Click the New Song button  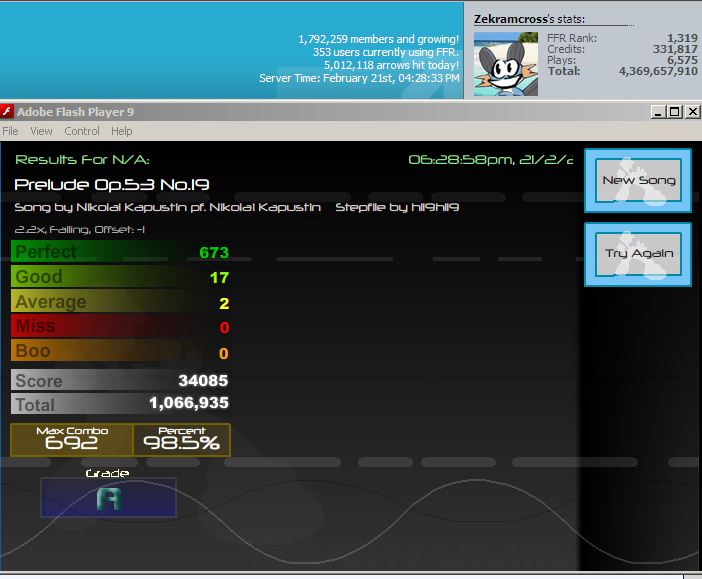pos(638,180)
